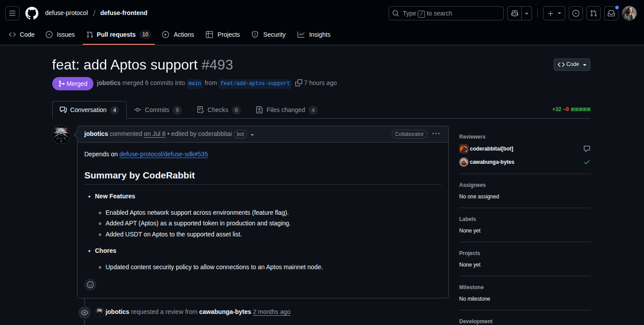
Task: Open the Projects tab
Action: pos(223,35)
